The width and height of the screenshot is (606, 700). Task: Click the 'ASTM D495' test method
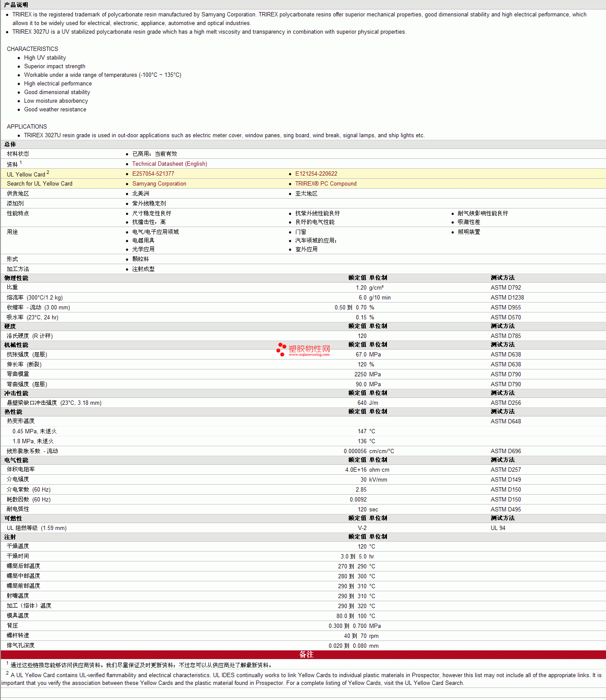[x=506, y=510]
